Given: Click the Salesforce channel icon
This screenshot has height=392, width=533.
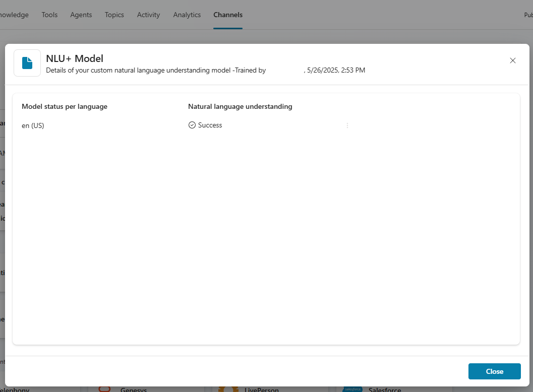Looking at the screenshot, I should [x=353, y=389].
